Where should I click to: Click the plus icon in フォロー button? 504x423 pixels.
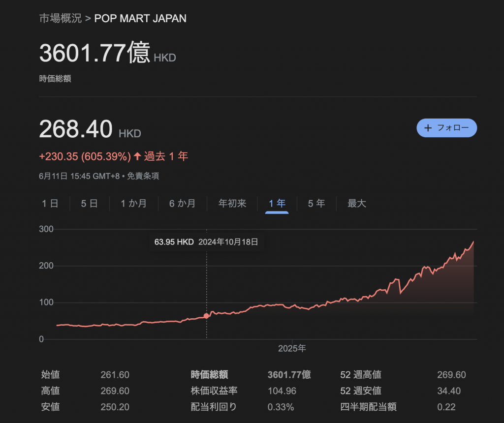(x=428, y=128)
